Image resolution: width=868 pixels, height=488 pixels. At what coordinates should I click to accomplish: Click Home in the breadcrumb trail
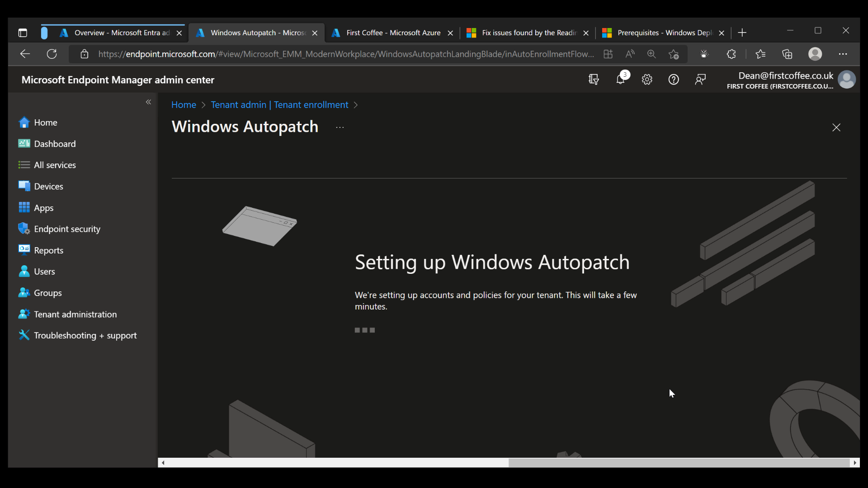point(183,104)
